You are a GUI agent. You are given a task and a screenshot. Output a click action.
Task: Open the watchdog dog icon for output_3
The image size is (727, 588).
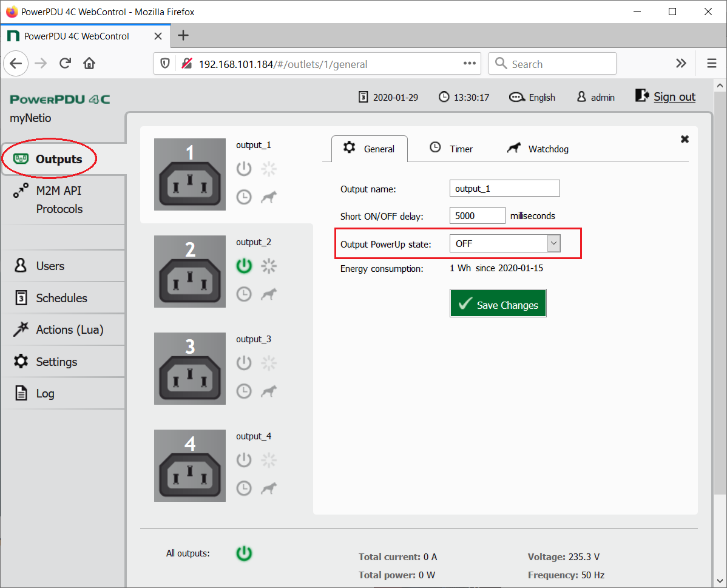[269, 391]
